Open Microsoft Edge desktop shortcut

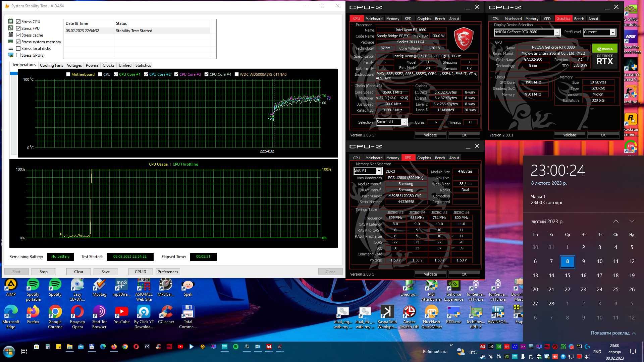coord(11,317)
